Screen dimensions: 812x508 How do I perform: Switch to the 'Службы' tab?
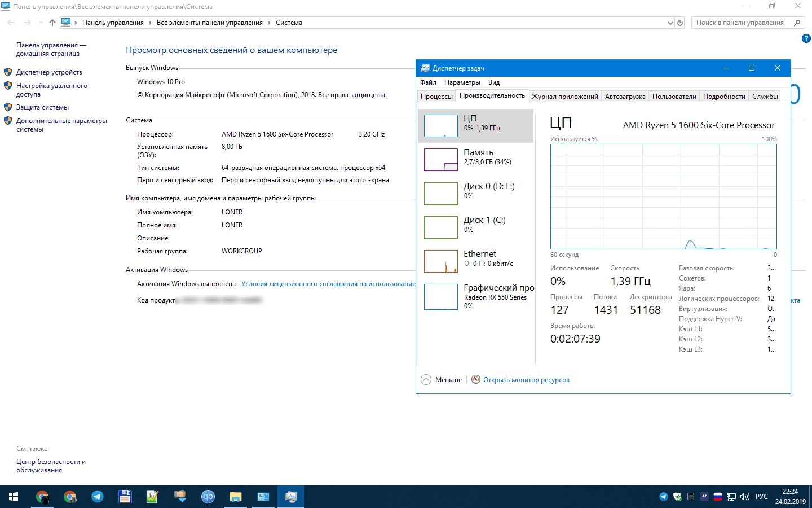click(765, 97)
